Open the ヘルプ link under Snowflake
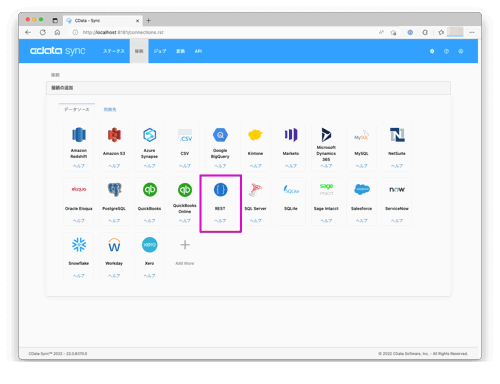Viewport: 500px width, 384px height. point(79,276)
